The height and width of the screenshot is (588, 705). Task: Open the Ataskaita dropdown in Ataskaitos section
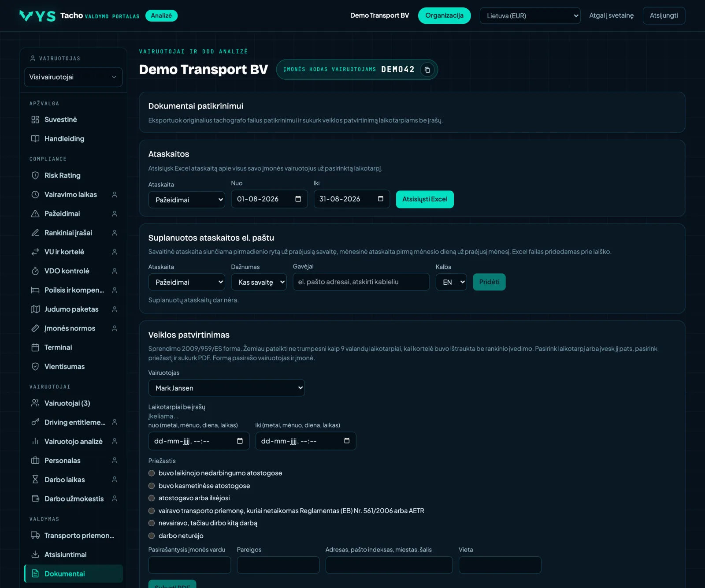pos(187,200)
